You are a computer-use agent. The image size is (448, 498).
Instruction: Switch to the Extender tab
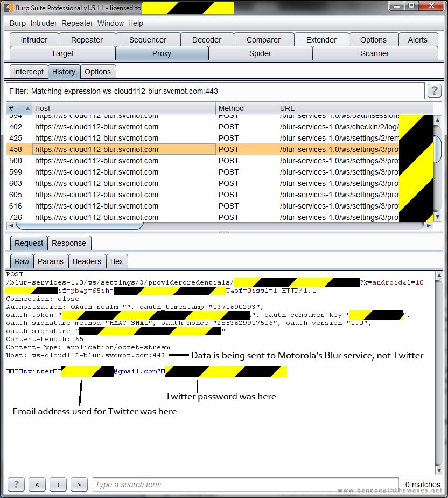(321, 40)
